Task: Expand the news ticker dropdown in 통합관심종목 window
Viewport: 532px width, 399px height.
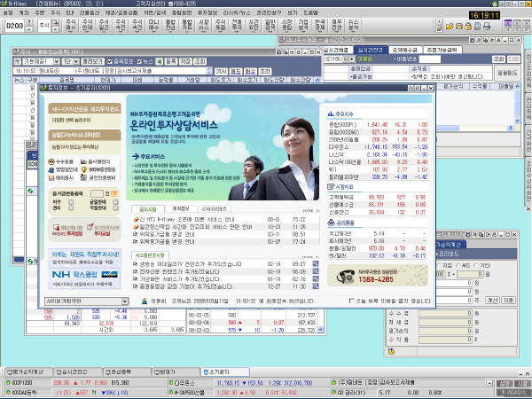Action: pyautogui.click(x=209, y=71)
